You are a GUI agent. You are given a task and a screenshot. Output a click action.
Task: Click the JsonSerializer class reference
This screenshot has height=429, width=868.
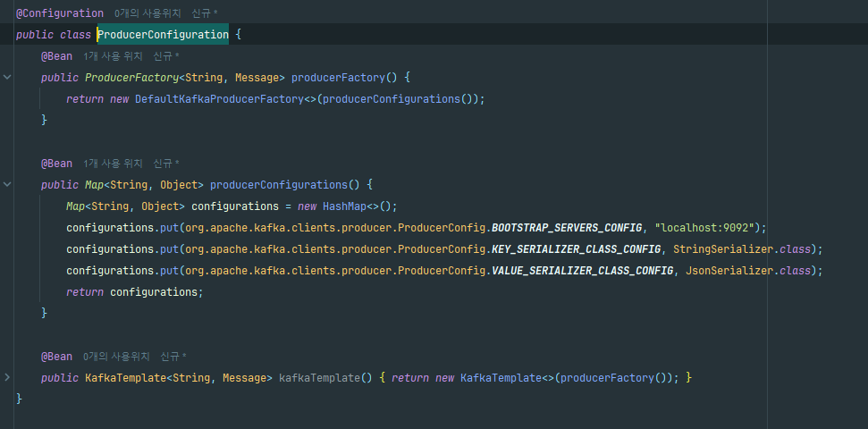tap(729, 271)
